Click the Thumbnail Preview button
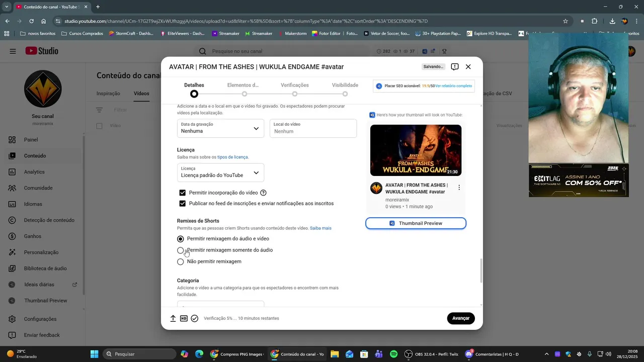Viewport: 644px width, 362px height. coord(416,223)
